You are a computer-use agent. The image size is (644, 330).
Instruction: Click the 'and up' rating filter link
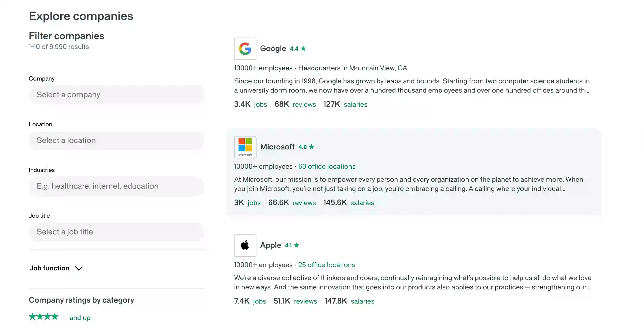(80, 318)
